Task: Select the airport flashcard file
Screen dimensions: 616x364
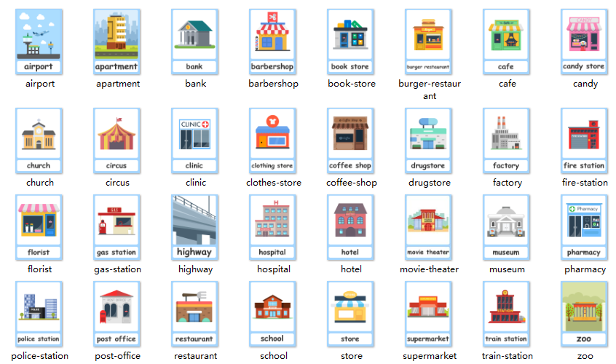Action: click(39, 42)
